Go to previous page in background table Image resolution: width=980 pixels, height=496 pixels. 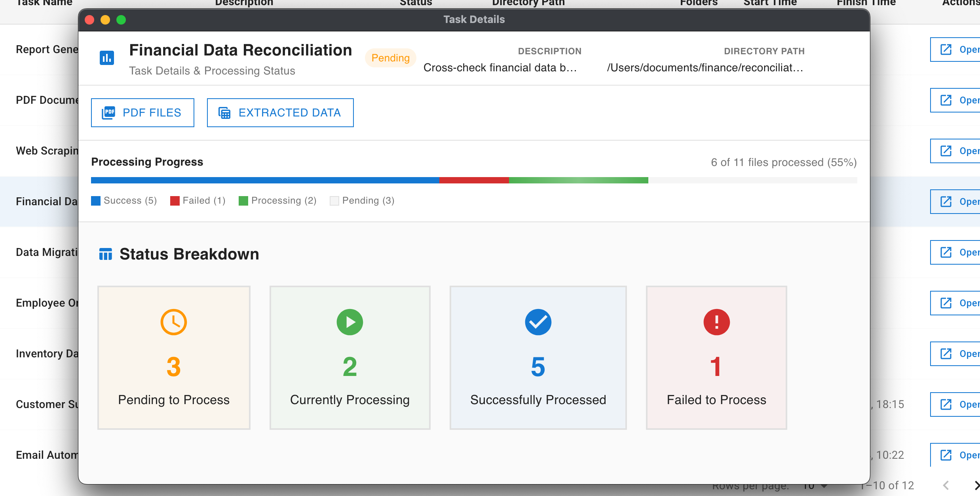(x=946, y=485)
